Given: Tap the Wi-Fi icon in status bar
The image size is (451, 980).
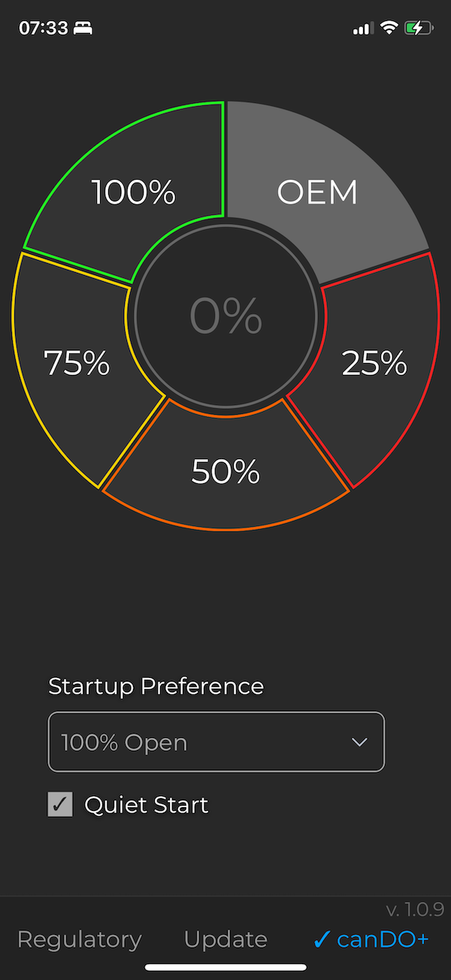Looking at the screenshot, I should [x=388, y=27].
